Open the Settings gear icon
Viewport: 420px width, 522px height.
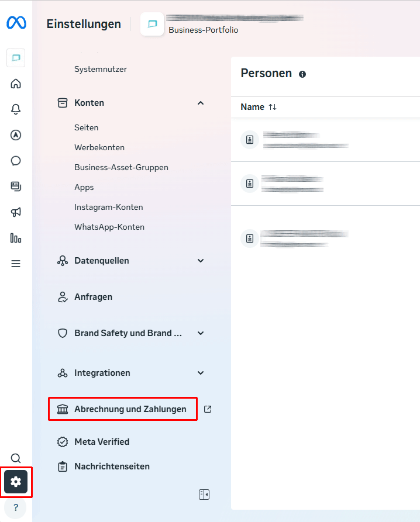pos(16,482)
